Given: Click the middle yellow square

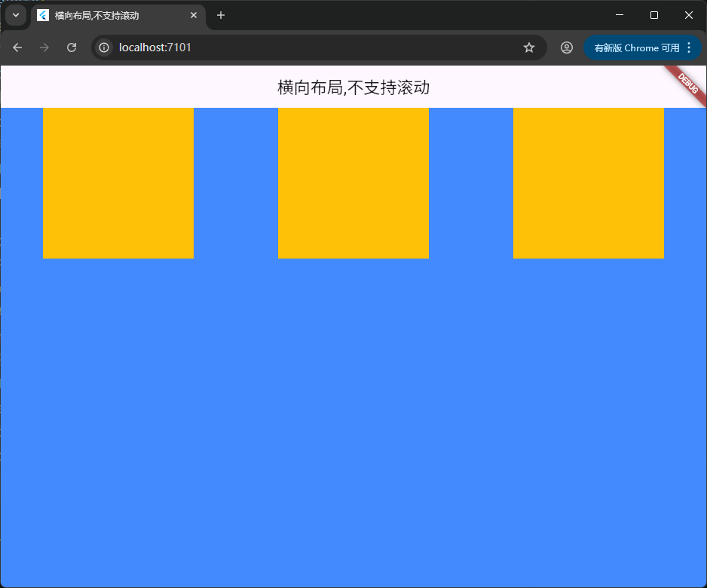Looking at the screenshot, I should [353, 183].
